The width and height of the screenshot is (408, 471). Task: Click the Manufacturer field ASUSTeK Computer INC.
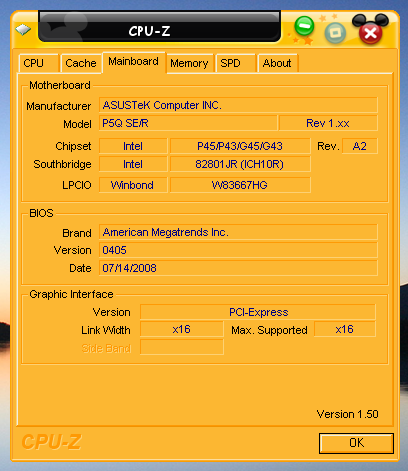[x=238, y=105]
